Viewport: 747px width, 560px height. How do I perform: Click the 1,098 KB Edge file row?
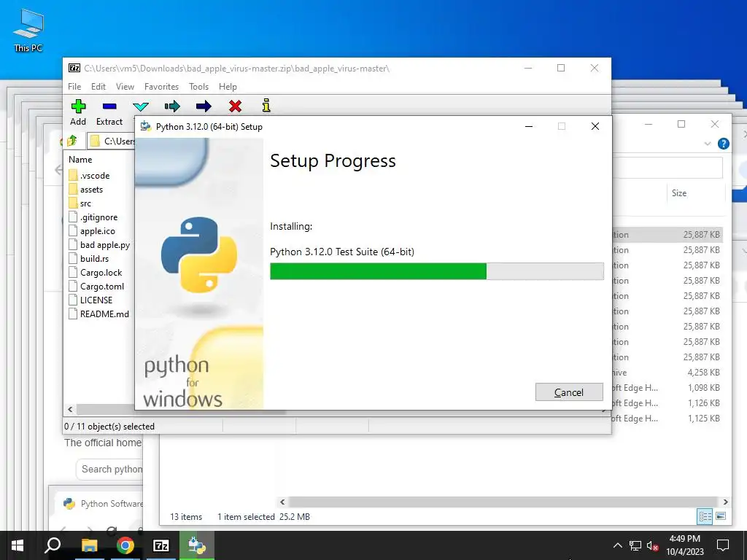(667, 388)
